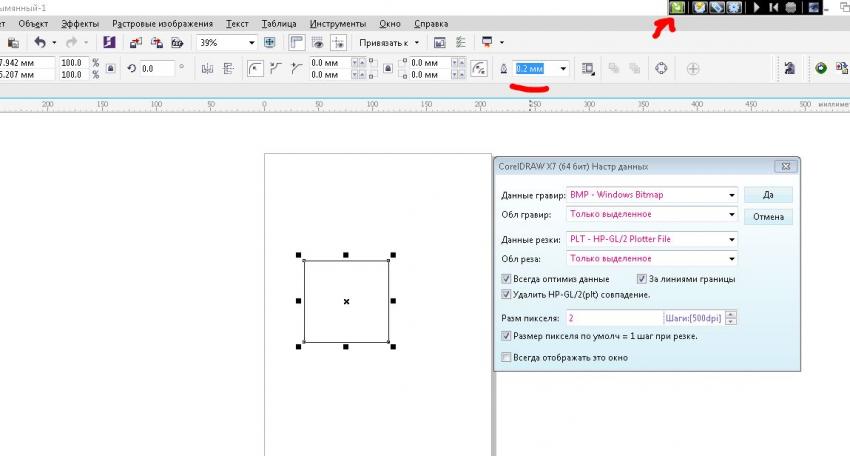
Task: Open the 'Эффекты' menu
Action: 79,23
